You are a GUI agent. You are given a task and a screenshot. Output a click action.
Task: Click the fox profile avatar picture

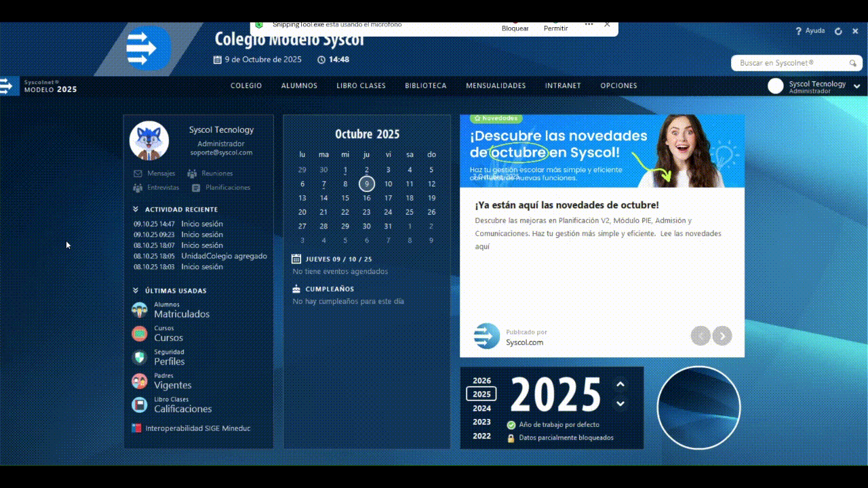[x=149, y=140]
